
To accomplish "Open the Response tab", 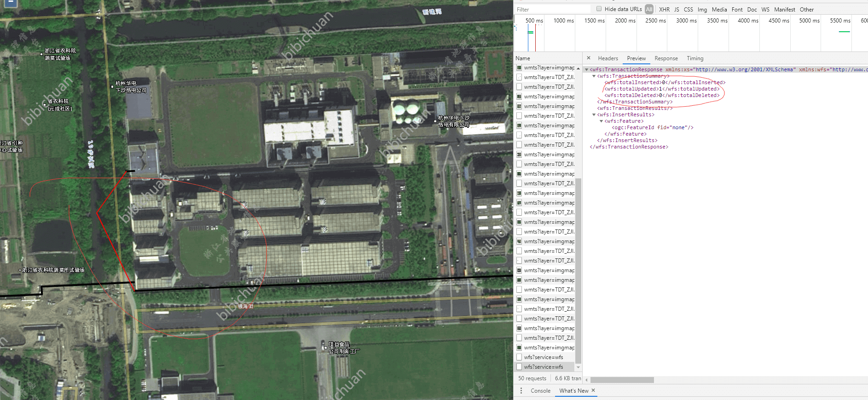I will coord(666,58).
